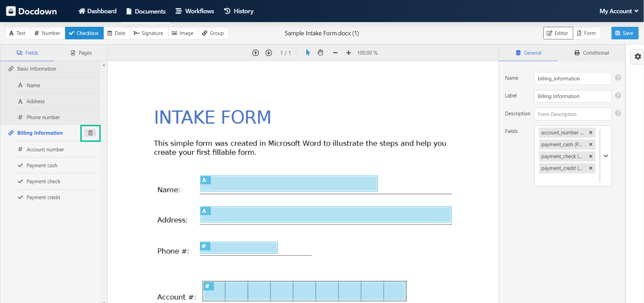Switch to Form view mode
This screenshot has height=303, width=644.
[586, 33]
